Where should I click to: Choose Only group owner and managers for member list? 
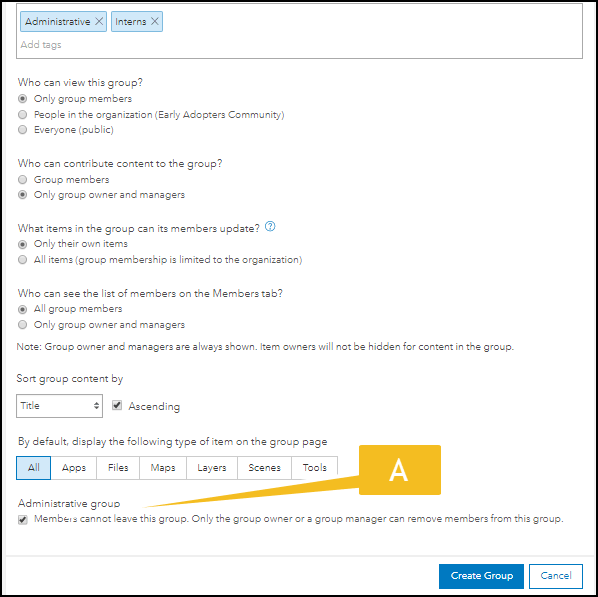[23, 325]
